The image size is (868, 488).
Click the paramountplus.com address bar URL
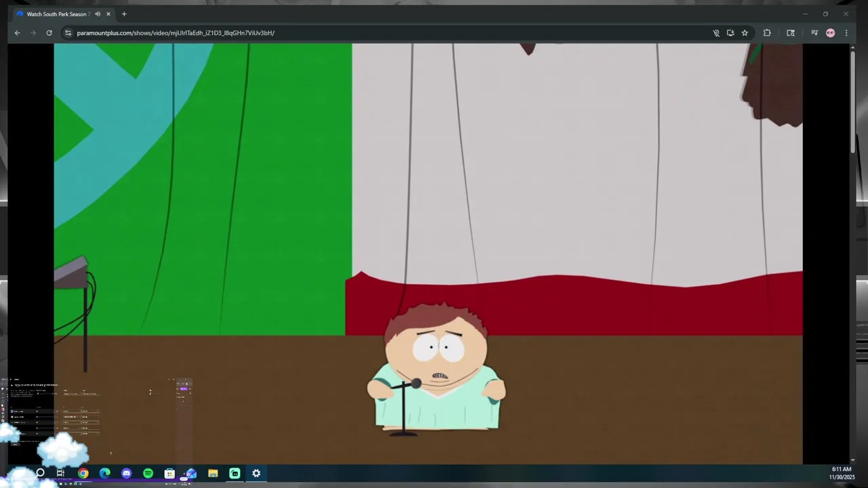pyautogui.click(x=176, y=33)
